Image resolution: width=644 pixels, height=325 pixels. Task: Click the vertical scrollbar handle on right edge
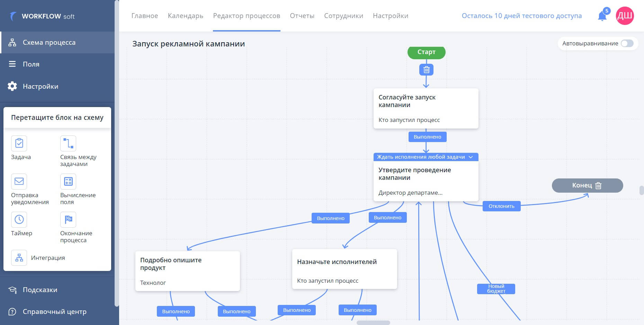(642, 190)
